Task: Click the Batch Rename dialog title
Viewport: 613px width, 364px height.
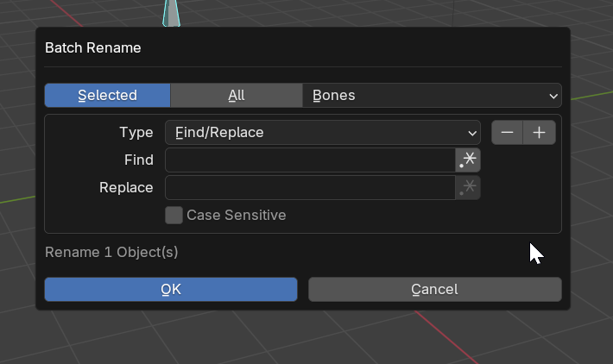Action: click(x=93, y=47)
